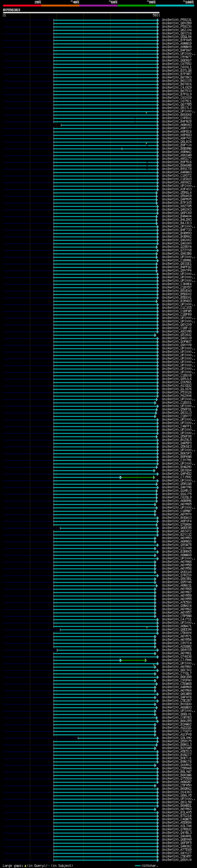
Task: Open hit UniRef100_B3M4D3
Action: [x=176, y=301]
